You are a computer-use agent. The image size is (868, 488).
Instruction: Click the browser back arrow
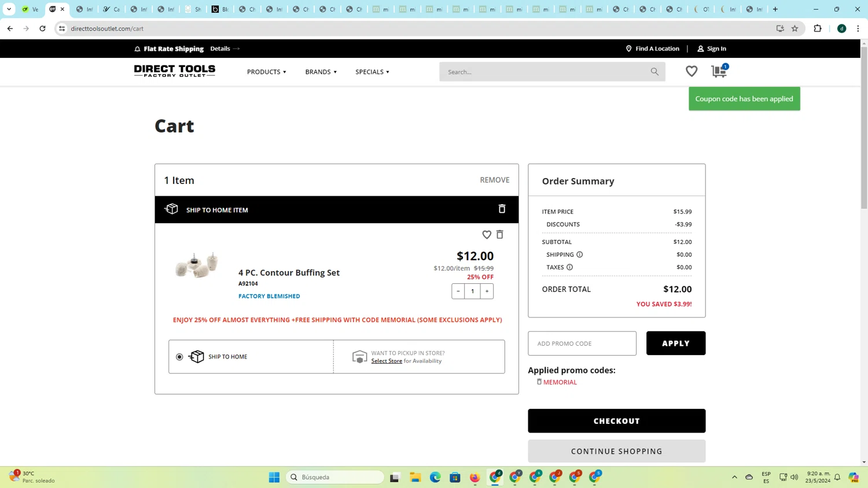pyautogui.click(x=10, y=28)
